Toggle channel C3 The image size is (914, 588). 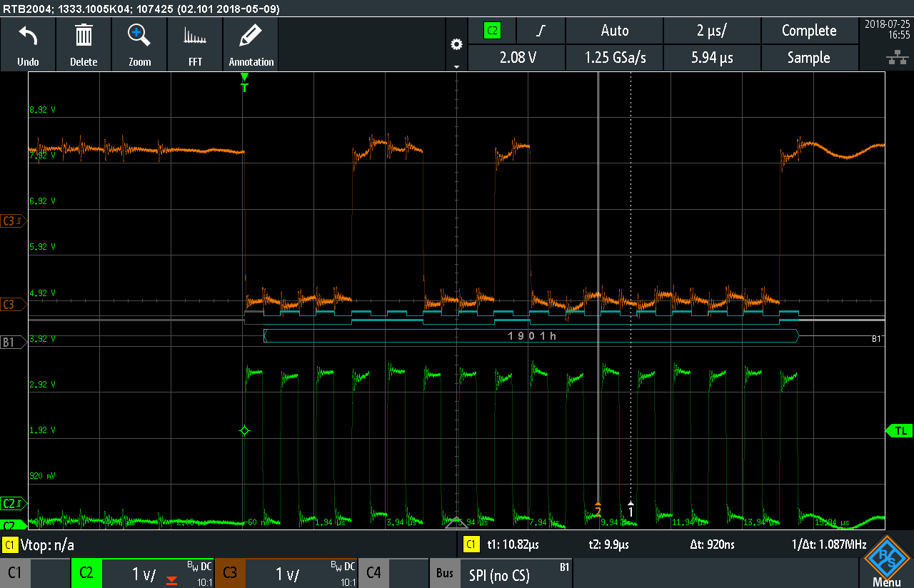230,573
